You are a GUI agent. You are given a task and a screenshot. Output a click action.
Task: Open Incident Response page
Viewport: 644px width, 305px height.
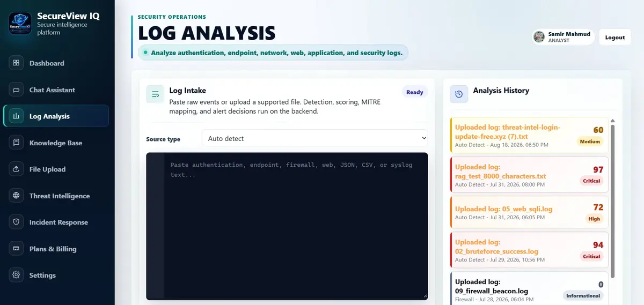click(56, 222)
